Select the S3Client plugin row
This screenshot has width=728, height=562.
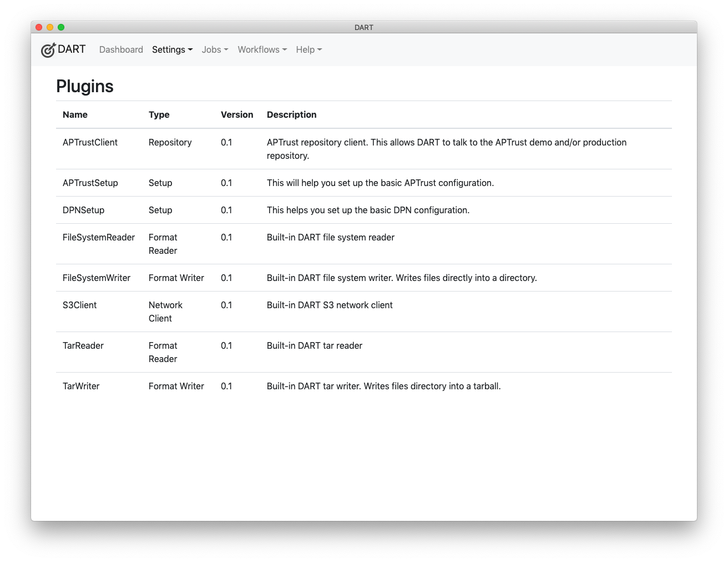(x=79, y=305)
